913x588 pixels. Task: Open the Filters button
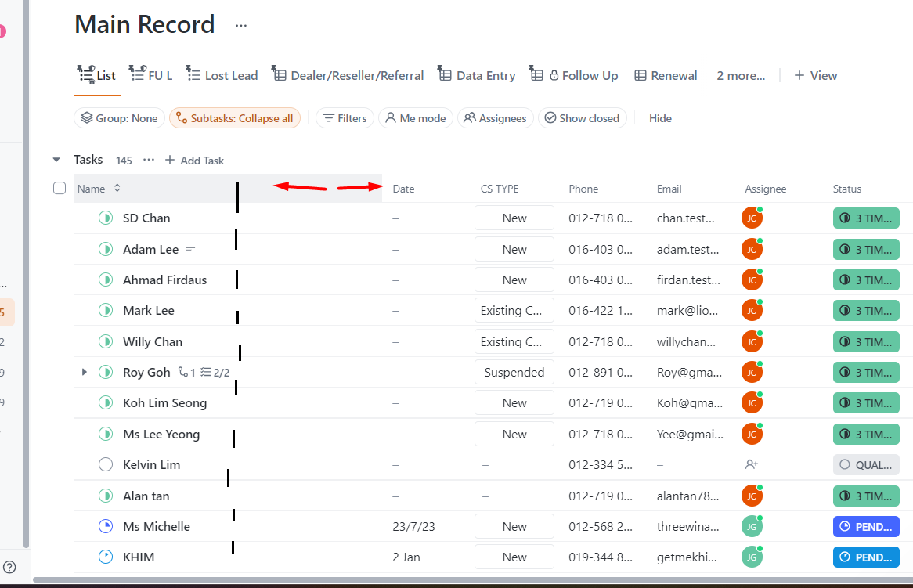point(345,118)
